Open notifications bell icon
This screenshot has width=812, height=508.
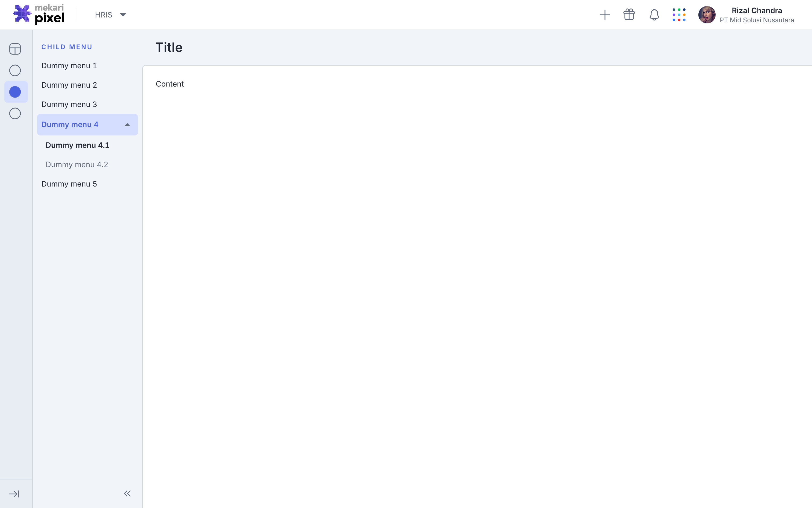(654, 15)
